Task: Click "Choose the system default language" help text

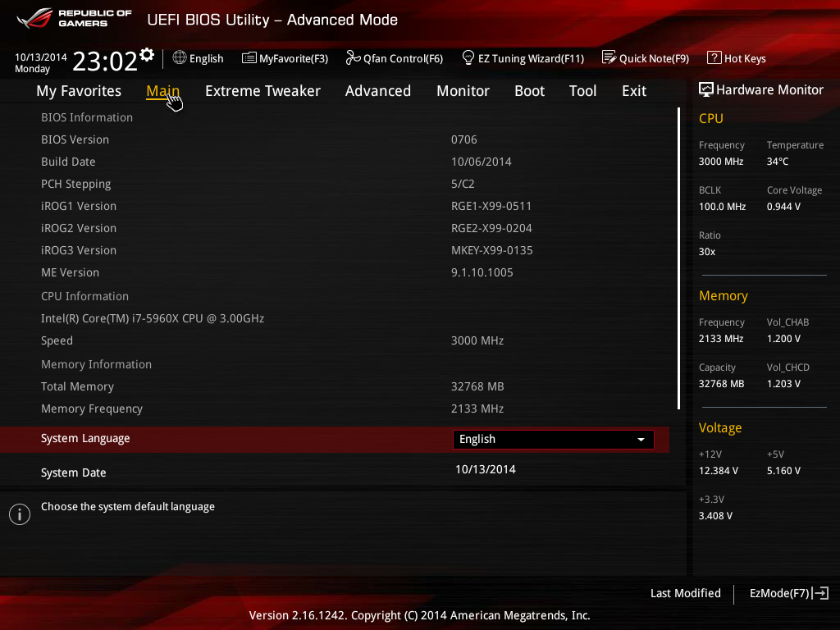Action: (x=128, y=506)
